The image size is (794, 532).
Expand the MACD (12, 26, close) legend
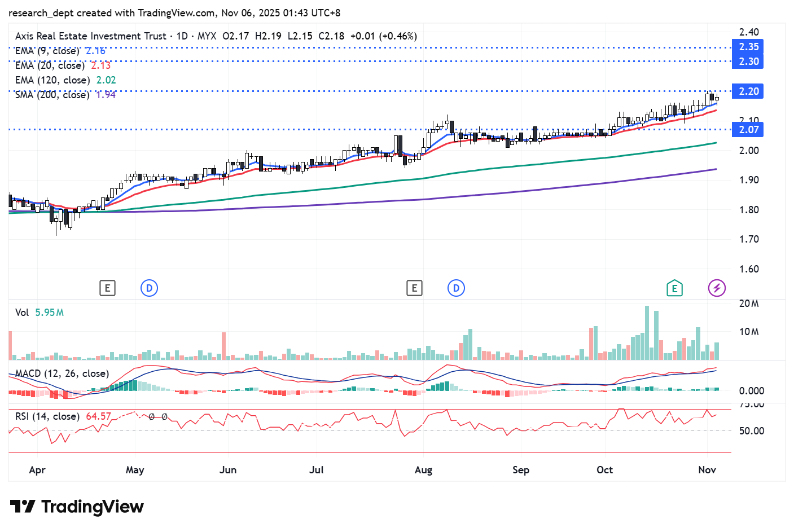(62, 373)
